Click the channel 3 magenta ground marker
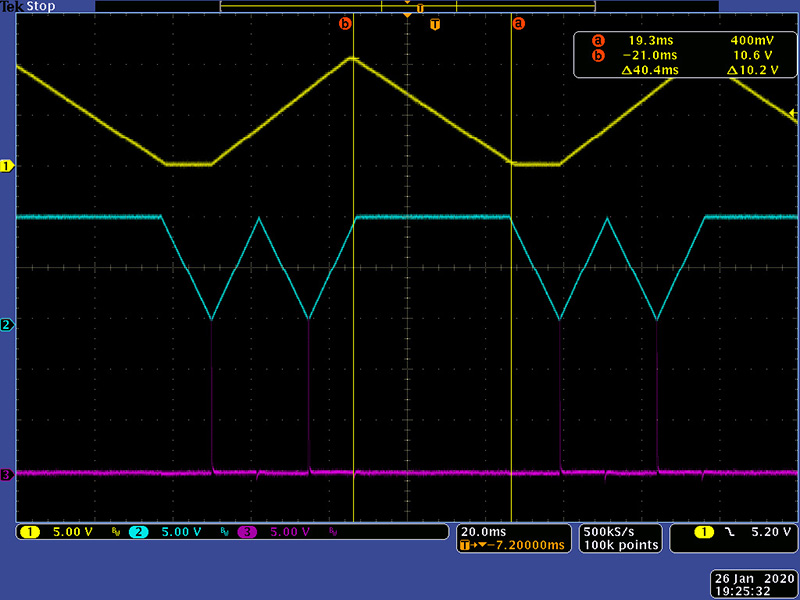This screenshot has width=800, height=600. 6,475
